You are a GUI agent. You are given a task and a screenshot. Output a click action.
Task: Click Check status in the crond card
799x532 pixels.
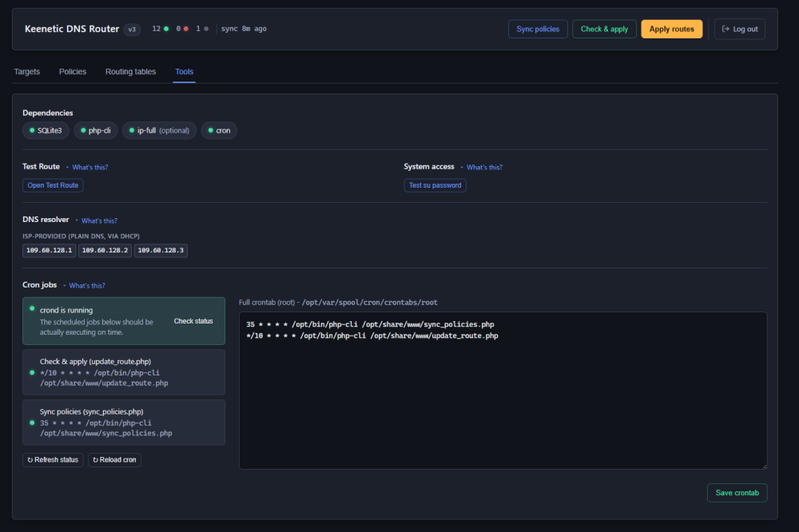[x=193, y=321]
